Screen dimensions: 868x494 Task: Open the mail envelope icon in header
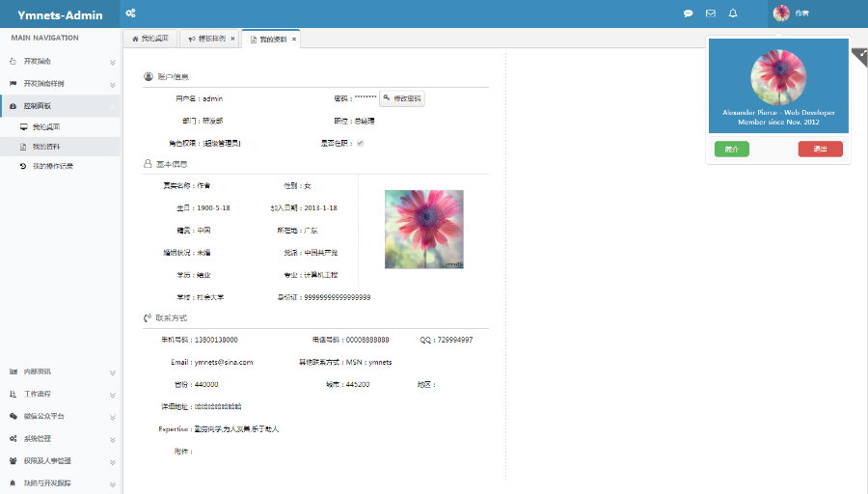tap(711, 14)
